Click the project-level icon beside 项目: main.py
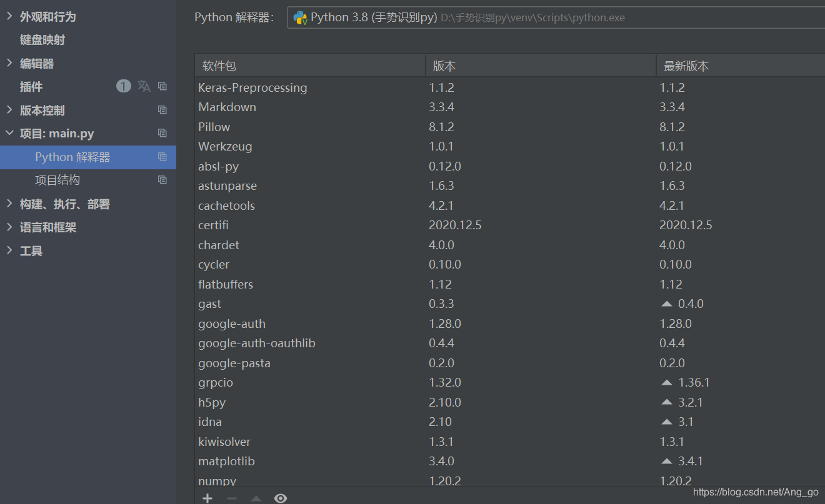 [x=162, y=133]
